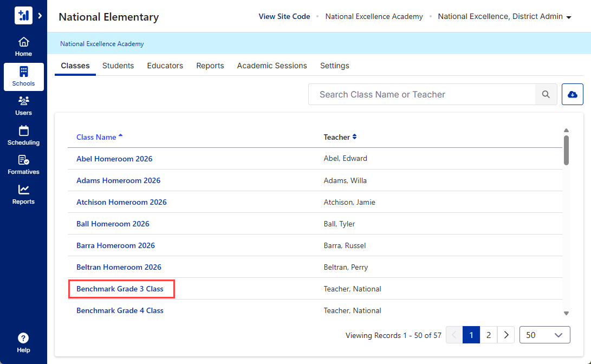This screenshot has height=364, width=591.
Task: Click teacher name Atchison, Jamie
Action: click(x=349, y=202)
